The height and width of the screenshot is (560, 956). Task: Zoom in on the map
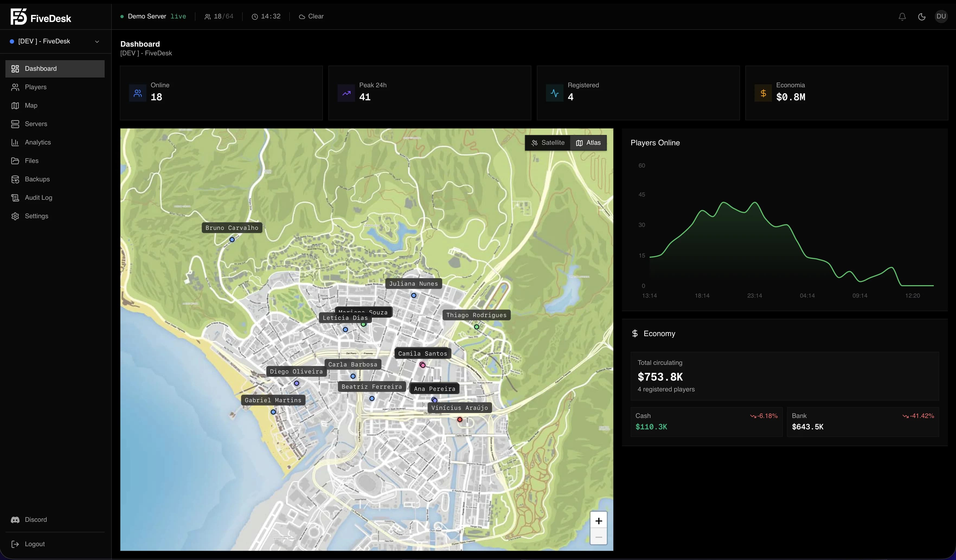pos(599,521)
